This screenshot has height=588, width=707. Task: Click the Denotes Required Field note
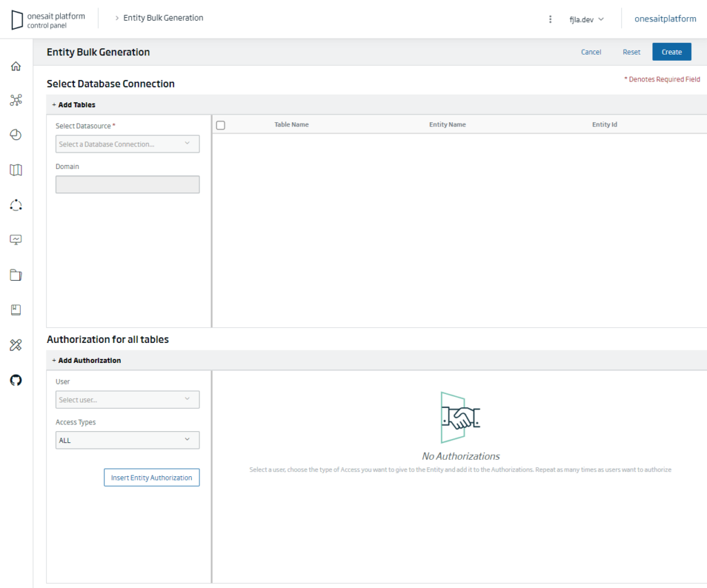(662, 79)
